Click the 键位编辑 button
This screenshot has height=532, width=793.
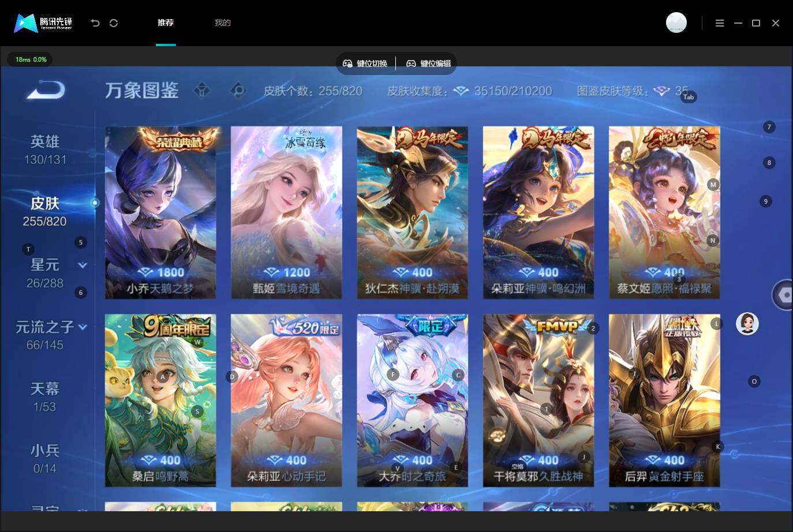tap(429, 63)
